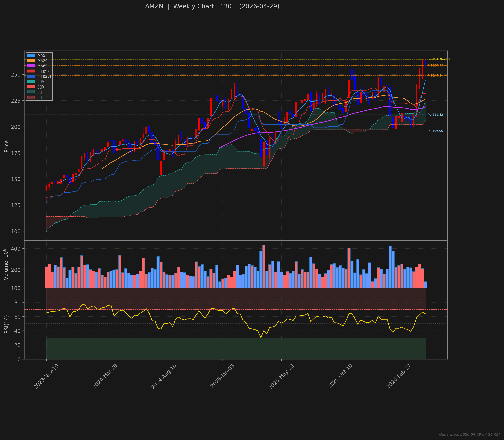This screenshot has width=504, height=440.
Task: Click the 2025-Jan-03 date axis label
Action: pos(222,376)
